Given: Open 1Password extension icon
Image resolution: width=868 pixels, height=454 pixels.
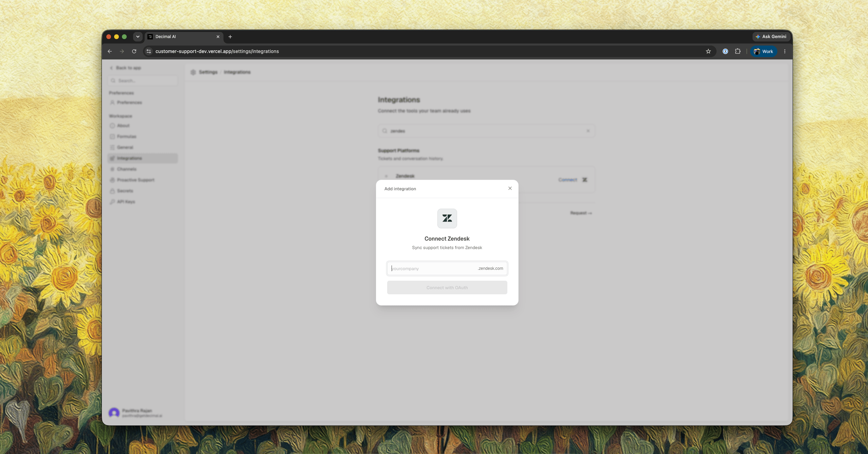Looking at the screenshot, I should (725, 51).
